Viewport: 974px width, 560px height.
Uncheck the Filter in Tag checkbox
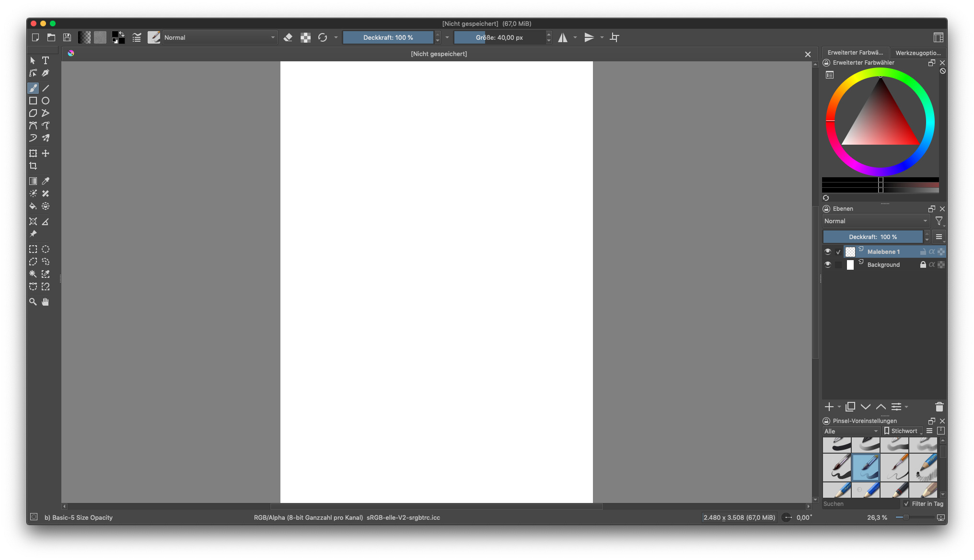coord(906,503)
